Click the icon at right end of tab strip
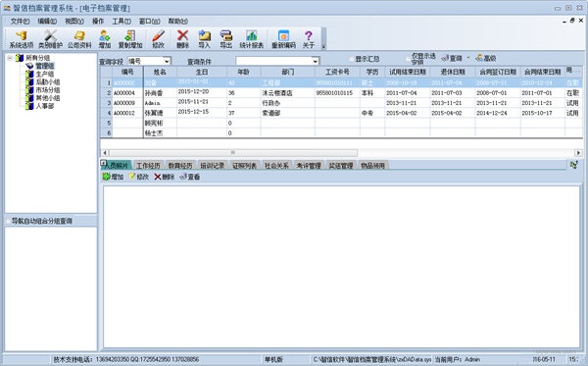The width and height of the screenshot is (588, 366). [573, 165]
